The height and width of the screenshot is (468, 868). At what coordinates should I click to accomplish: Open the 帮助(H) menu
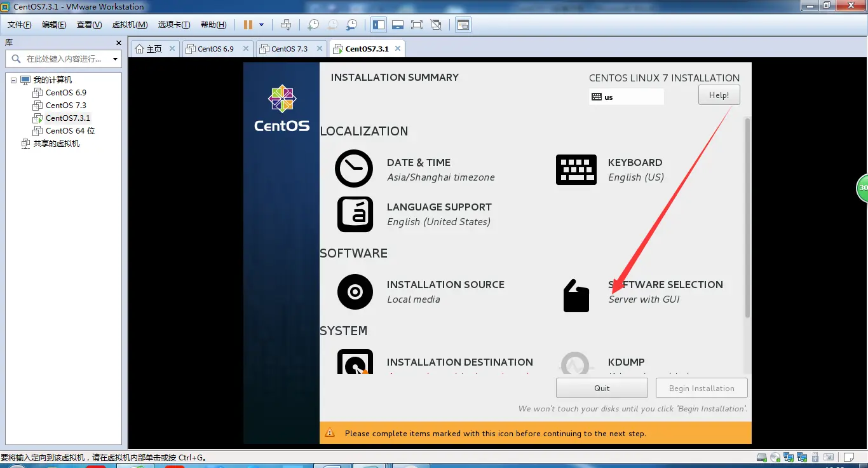coord(214,25)
